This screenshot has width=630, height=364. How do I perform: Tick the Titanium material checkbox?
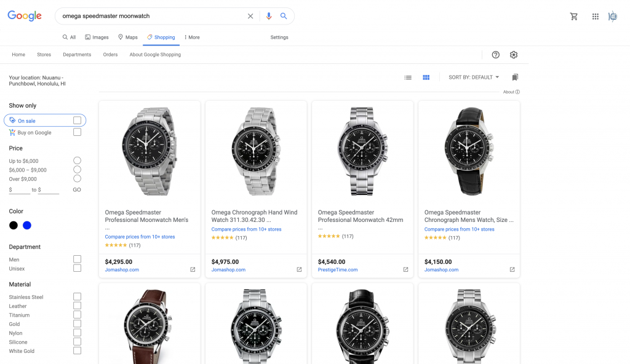tap(77, 315)
